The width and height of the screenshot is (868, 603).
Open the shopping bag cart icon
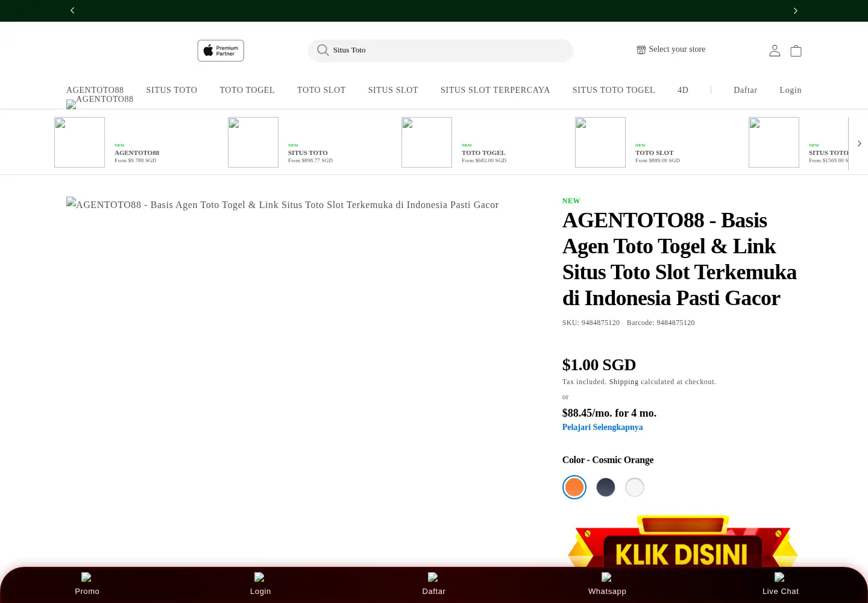click(796, 51)
